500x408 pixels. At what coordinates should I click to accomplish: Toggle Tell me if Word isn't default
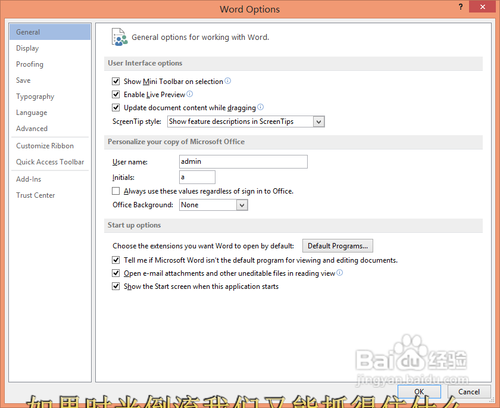116,260
